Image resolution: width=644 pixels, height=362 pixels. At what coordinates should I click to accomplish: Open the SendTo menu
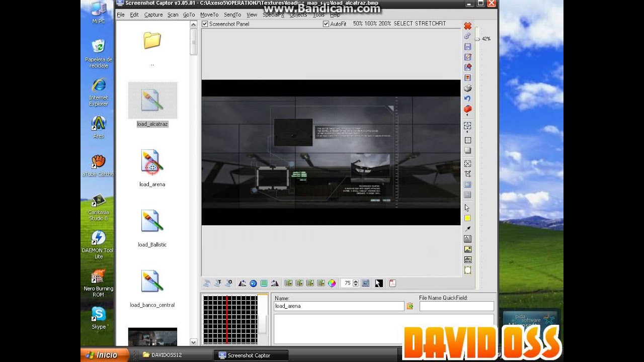pos(232,15)
